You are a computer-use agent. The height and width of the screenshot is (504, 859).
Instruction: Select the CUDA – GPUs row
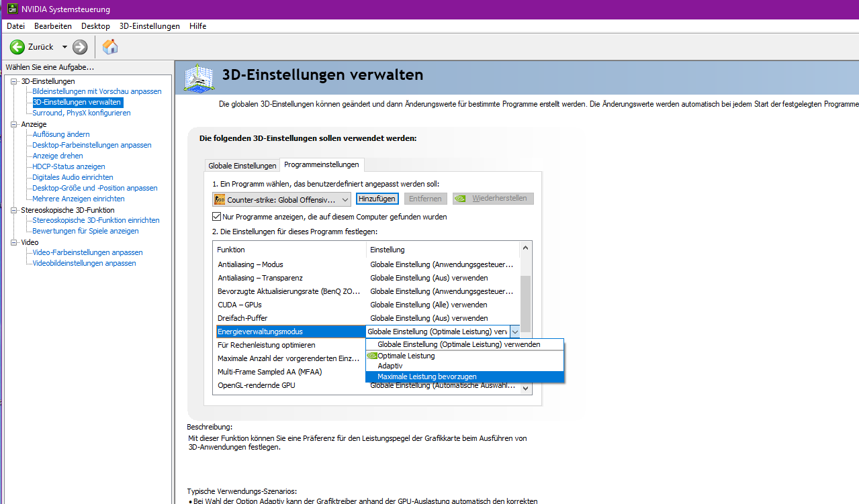pos(366,305)
